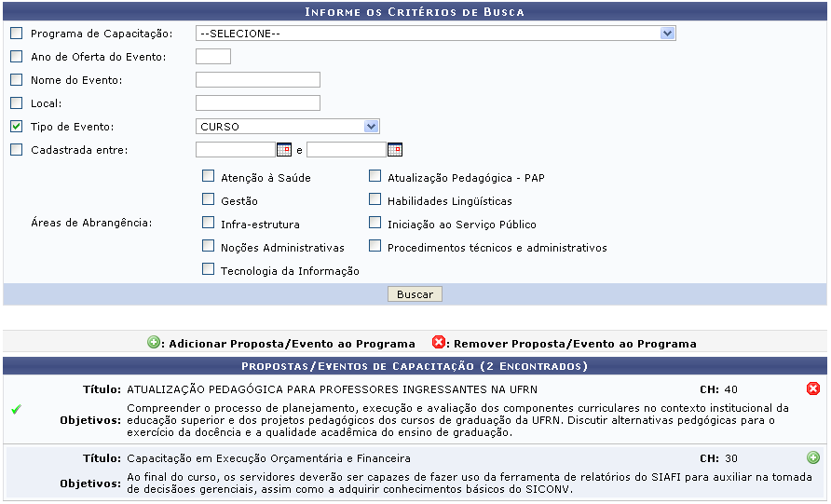Open the start date calendar picker

pos(284,149)
